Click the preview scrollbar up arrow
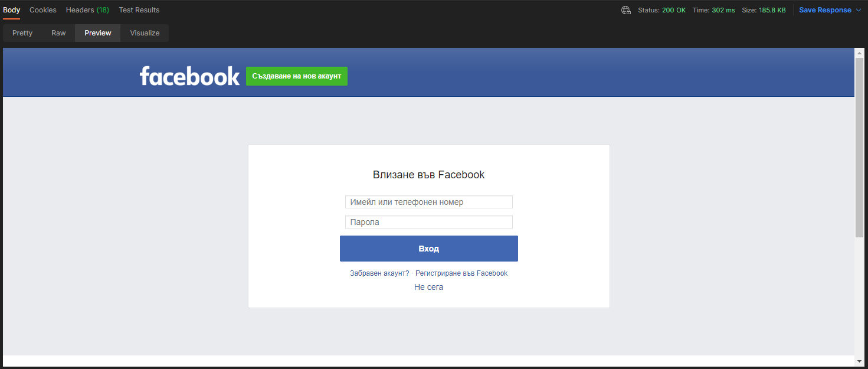Screen dimensions: 868x369 click(860, 53)
